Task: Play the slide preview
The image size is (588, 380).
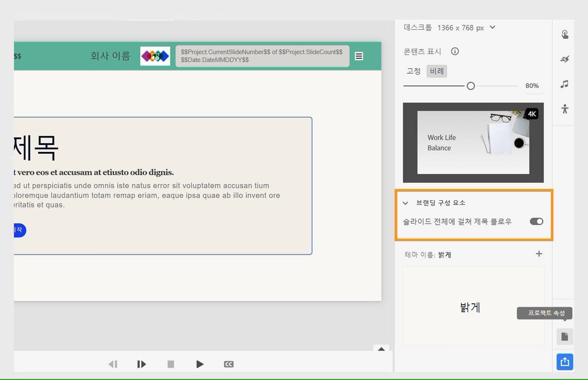Action: tap(200, 364)
